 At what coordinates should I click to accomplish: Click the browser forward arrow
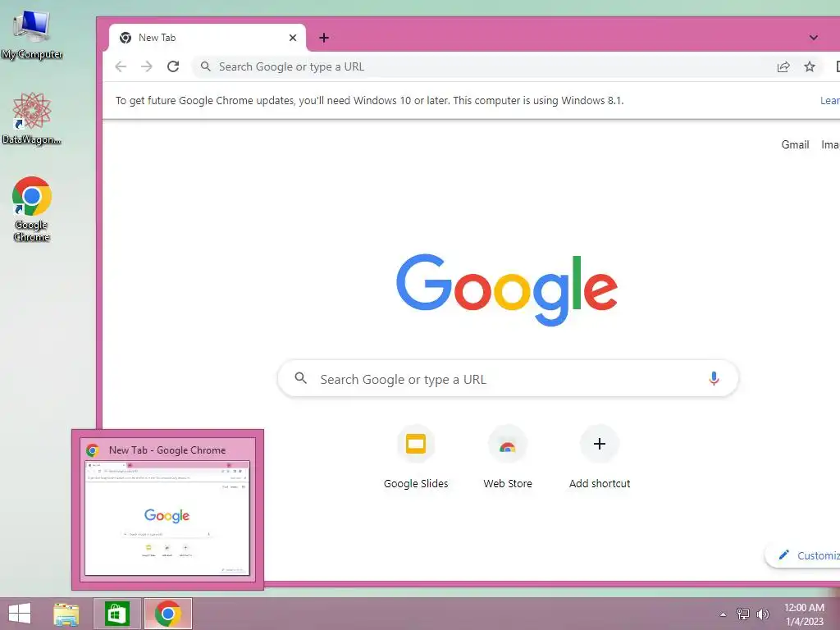point(146,66)
